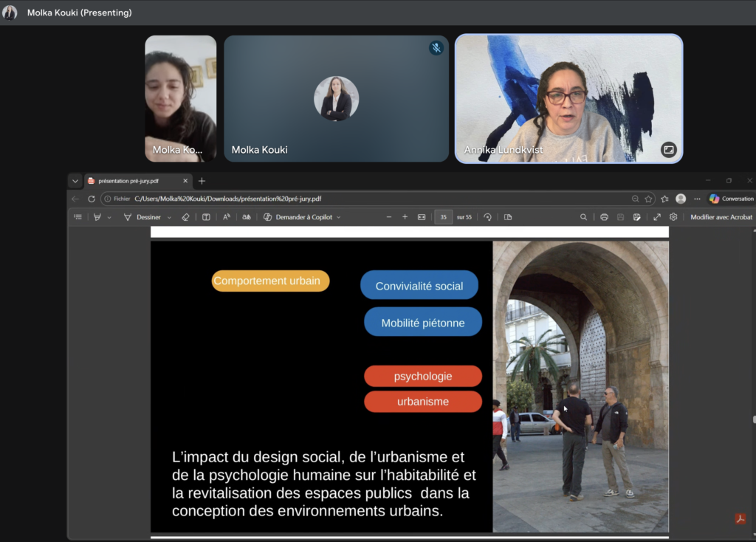The height and width of the screenshot is (542, 756).
Task: Open a new browser tab
Action: (202, 181)
